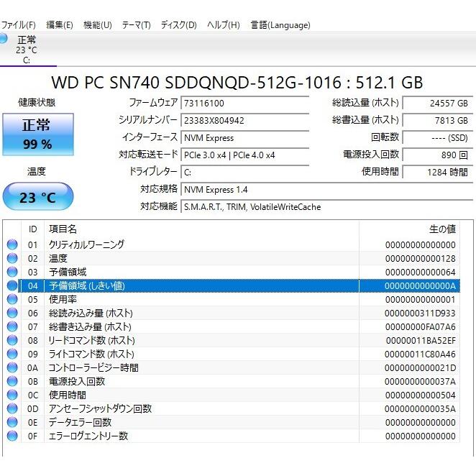The width and height of the screenshot is (476, 476).
Task: Select the エラーログエントリー数 row name
Action: (88, 436)
